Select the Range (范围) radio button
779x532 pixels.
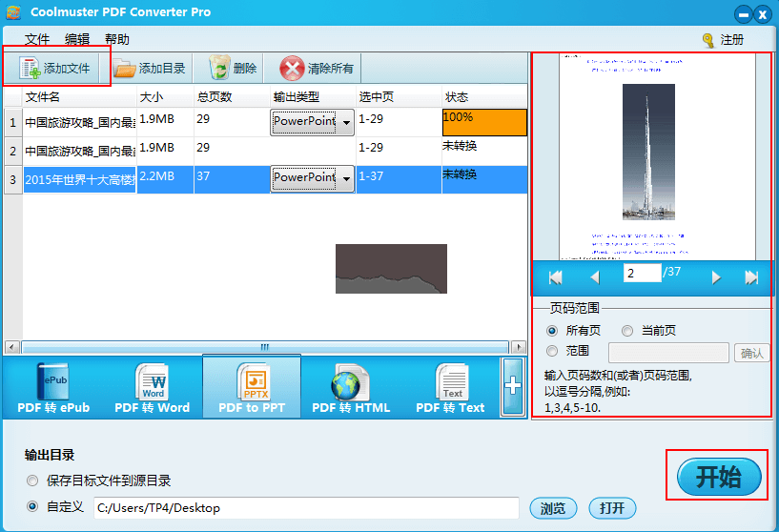[x=551, y=351]
